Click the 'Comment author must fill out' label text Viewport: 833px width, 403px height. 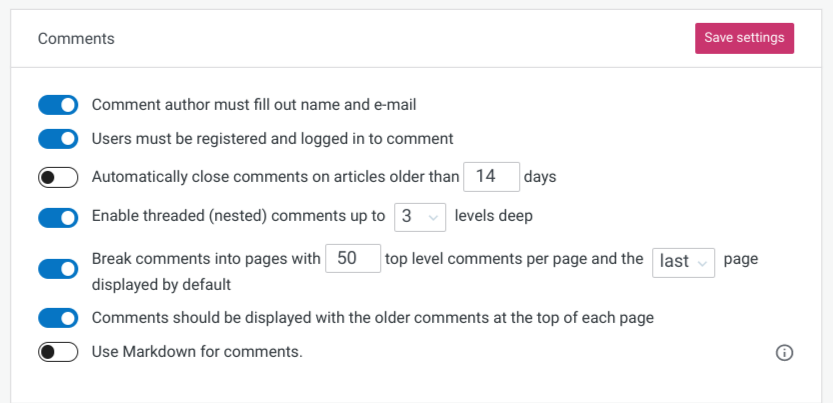pyautogui.click(x=254, y=105)
